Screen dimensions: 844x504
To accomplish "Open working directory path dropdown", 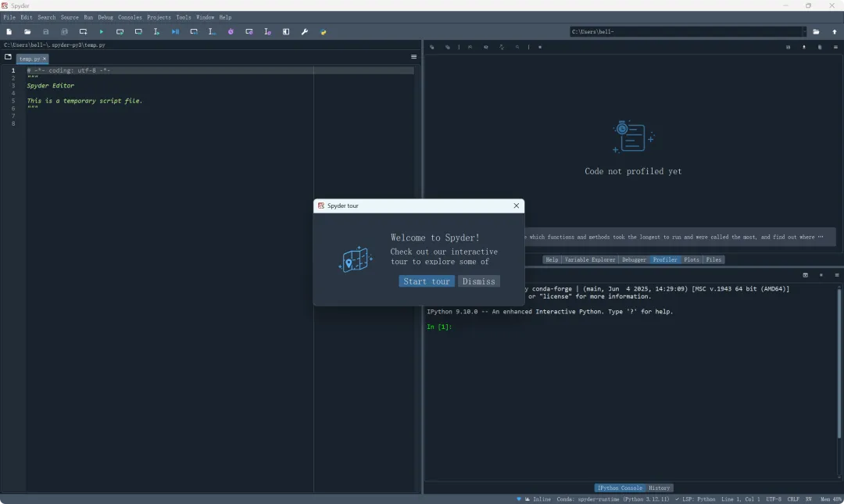I will [804, 32].
